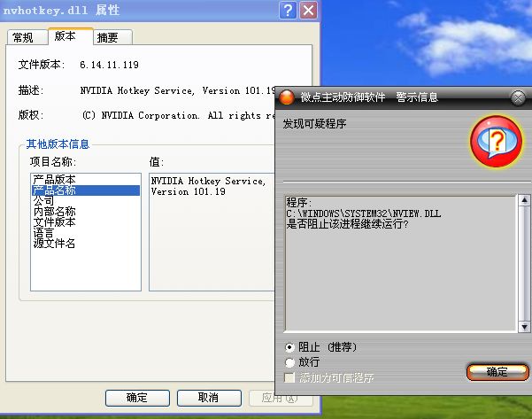Image resolution: width=532 pixels, height=419 pixels.
Task: Confirm with the orange 确定 button in warning dialog
Action: 497,372
